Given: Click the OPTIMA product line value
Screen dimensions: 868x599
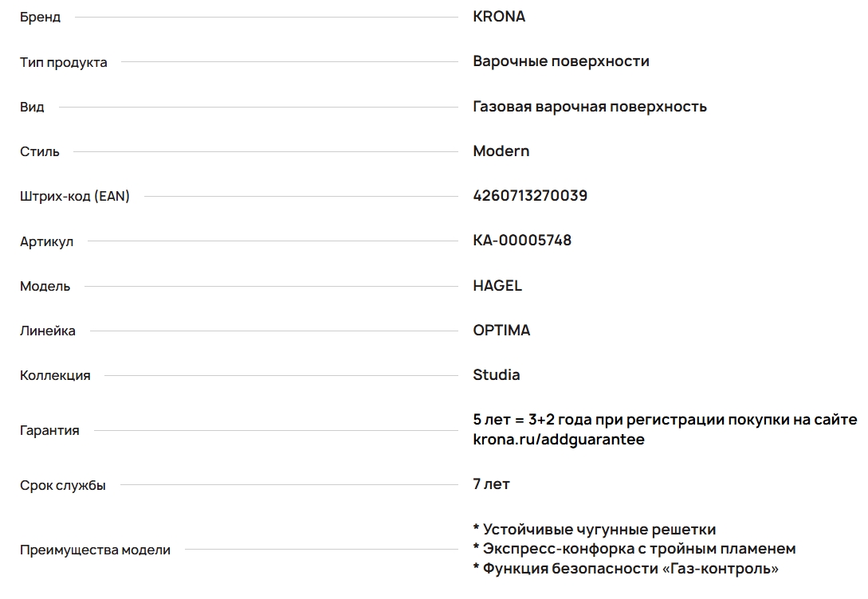Looking at the screenshot, I should (501, 331).
